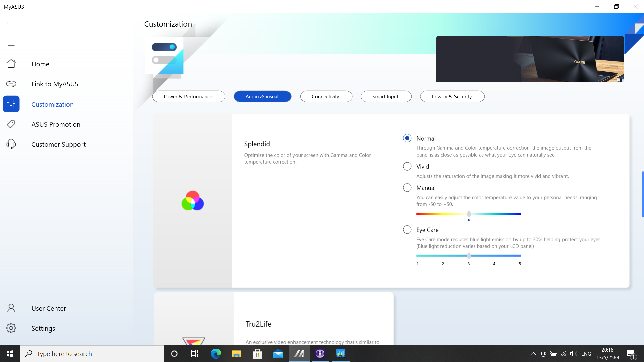Open the Windows Start menu
This screenshot has width=644, height=362.
point(10,354)
